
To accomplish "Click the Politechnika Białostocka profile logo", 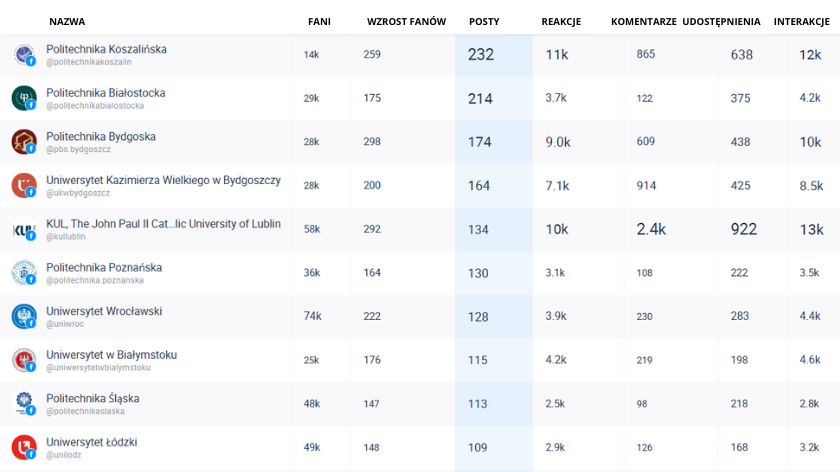I will pos(23,98).
